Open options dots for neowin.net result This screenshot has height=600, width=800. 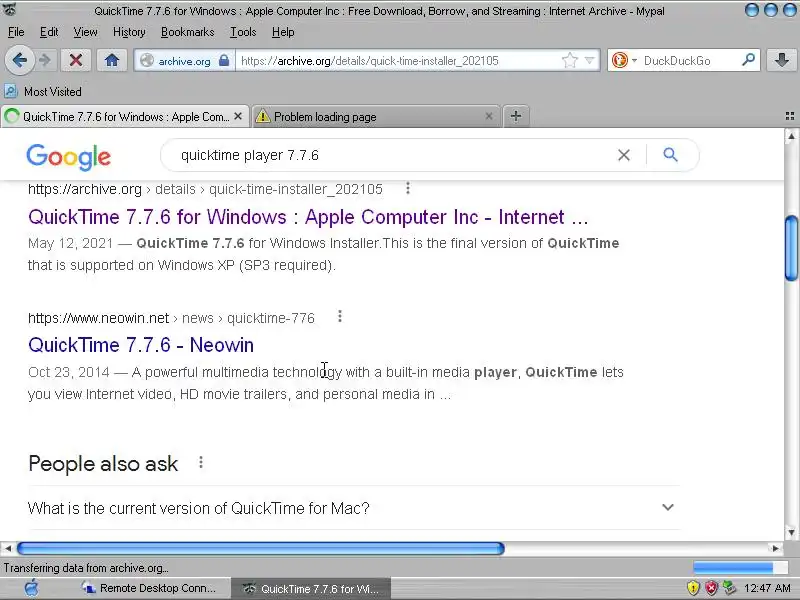coord(340,317)
